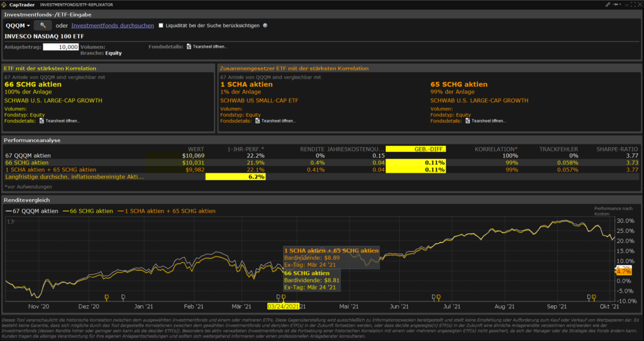Open the Tearsheet for INVESCO NASDAQ 100 ETF
Image resolution: width=644 pixels, height=341 pixels.
210,46
